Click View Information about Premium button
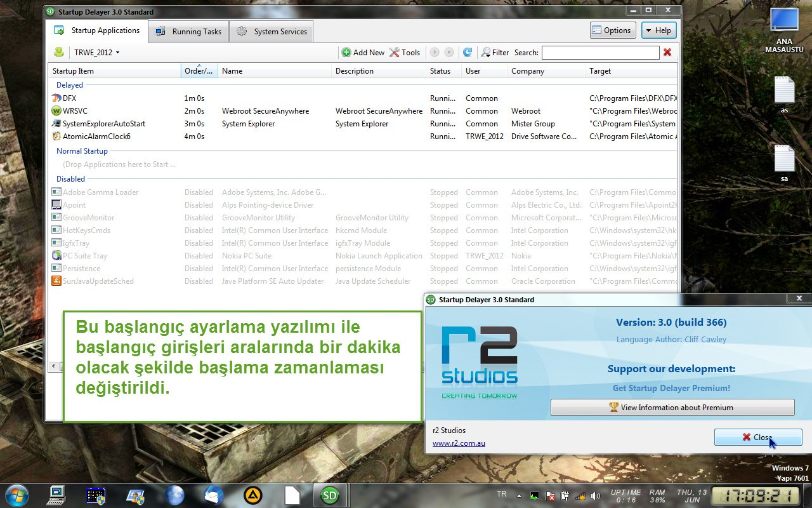 coord(672,408)
